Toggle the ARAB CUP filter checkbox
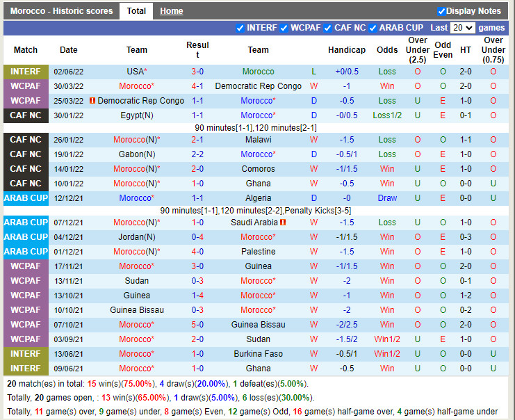 click(373, 28)
